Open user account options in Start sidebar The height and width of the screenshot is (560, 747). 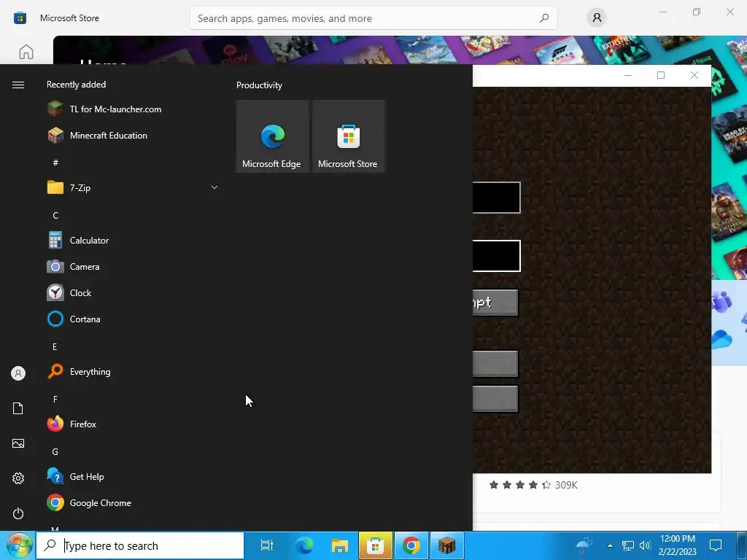[x=18, y=373]
